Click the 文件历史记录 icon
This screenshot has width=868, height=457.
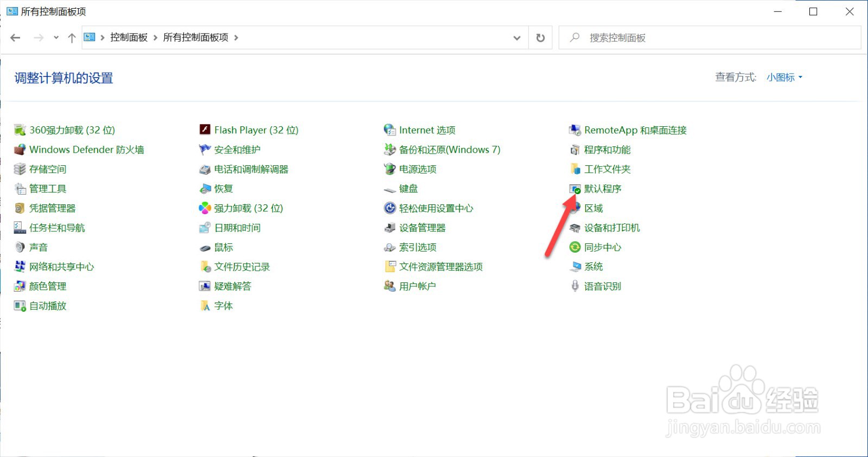[x=205, y=267]
